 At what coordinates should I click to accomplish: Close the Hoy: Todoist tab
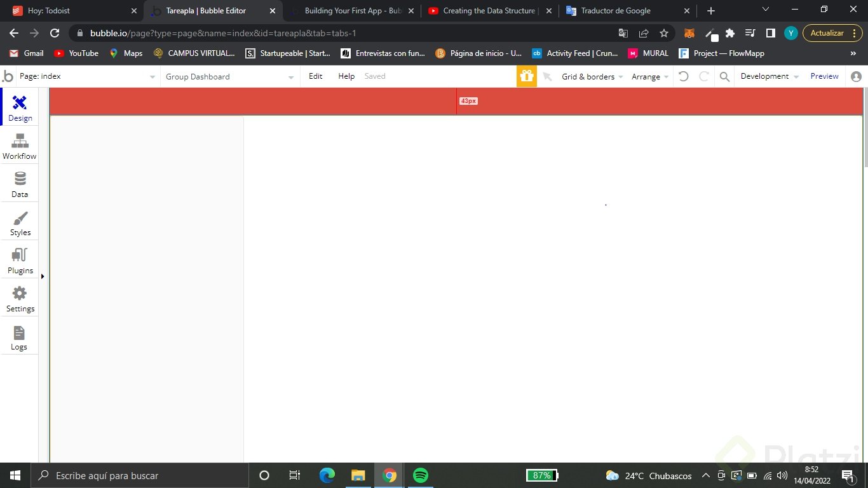coord(133,11)
